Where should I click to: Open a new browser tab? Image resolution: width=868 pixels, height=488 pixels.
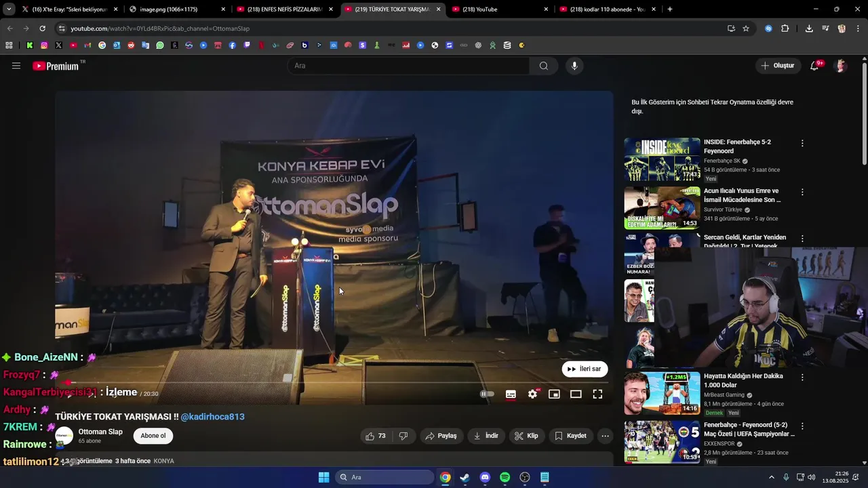(670, 9)
